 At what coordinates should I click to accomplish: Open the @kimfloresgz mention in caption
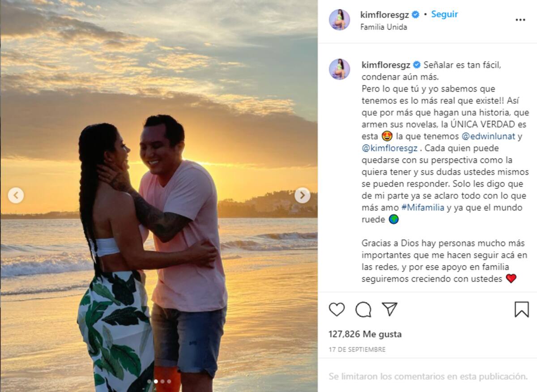[389, 148]
